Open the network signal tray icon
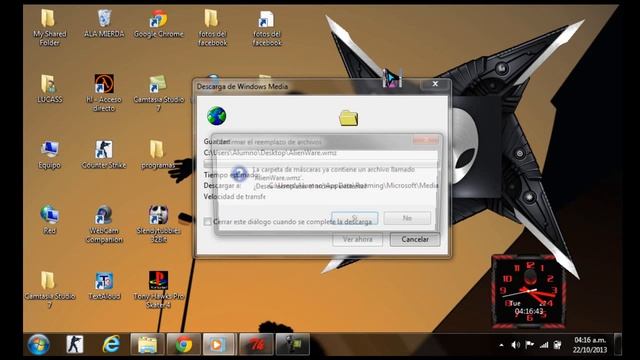The width and height of the screenshot is (640, 360). coord(544,345)
